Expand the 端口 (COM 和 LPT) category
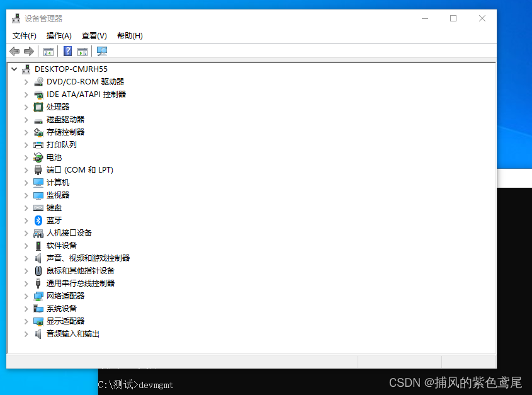Viewport: 532px width, 395px height. 26,170
